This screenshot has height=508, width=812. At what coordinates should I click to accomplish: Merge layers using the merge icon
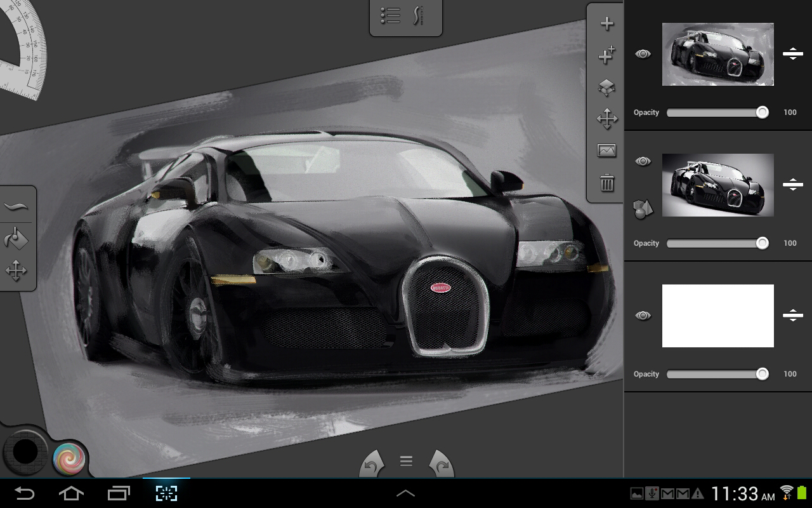(x=606, y=89)
